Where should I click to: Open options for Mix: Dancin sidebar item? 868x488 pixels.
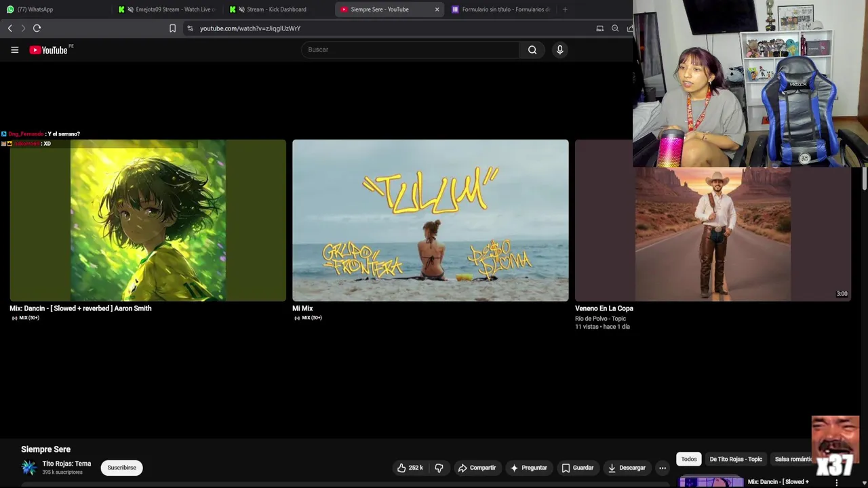(836, 483)
